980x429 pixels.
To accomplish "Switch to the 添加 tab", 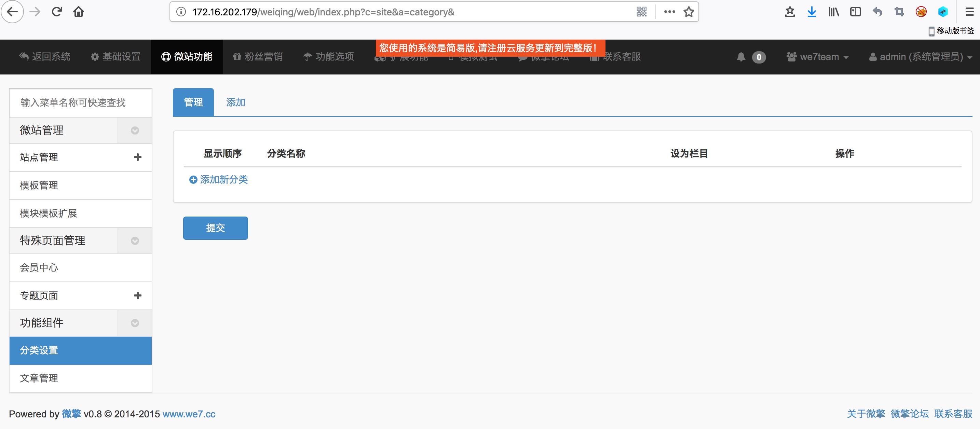I will (235, 102).
